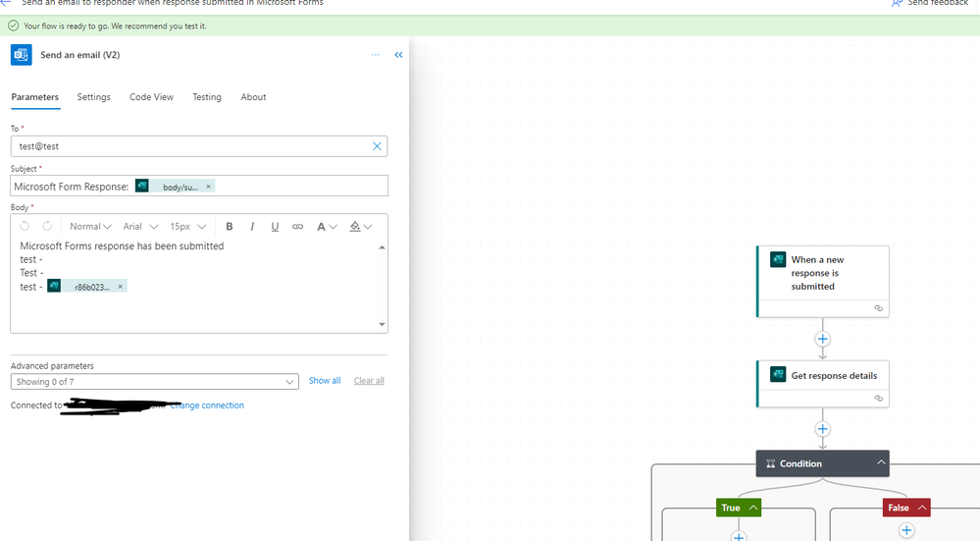Remove the r86b023... token from Body
The height and width of the screenshot is (541, 980).
pyautogui.click(x=121, y=287)
